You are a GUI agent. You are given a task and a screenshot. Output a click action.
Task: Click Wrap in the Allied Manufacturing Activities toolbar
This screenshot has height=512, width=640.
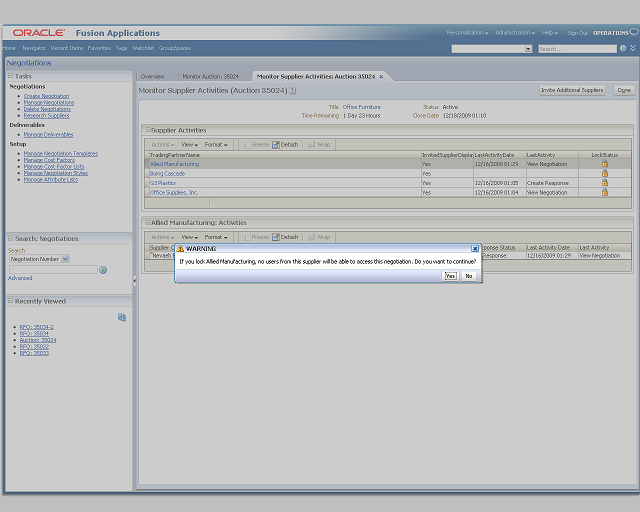point(319,237)
